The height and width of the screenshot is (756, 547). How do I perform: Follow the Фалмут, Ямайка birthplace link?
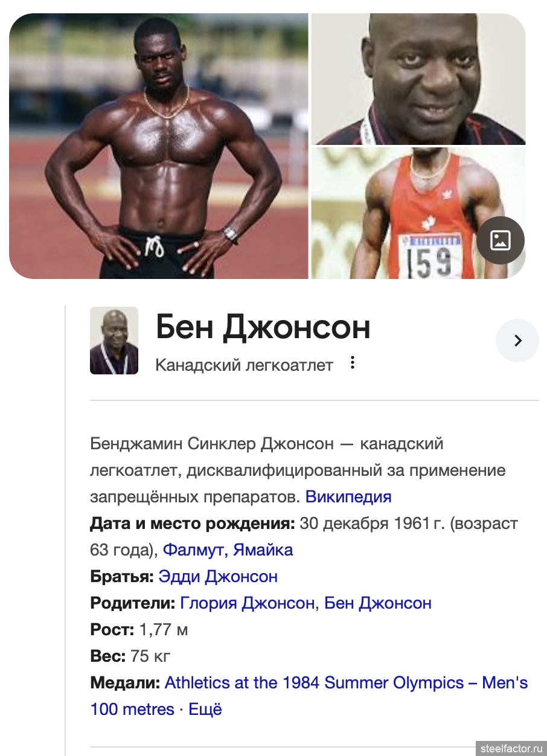pos(228,550)
